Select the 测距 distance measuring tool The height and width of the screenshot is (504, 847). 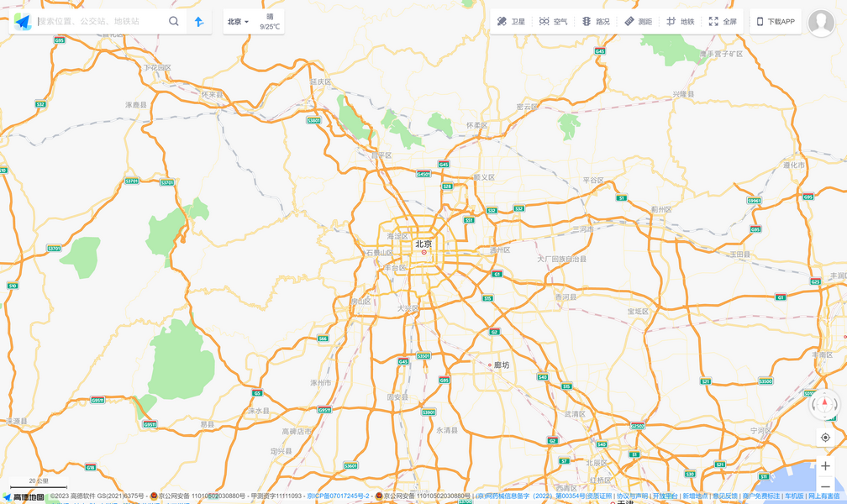(638, 22)
